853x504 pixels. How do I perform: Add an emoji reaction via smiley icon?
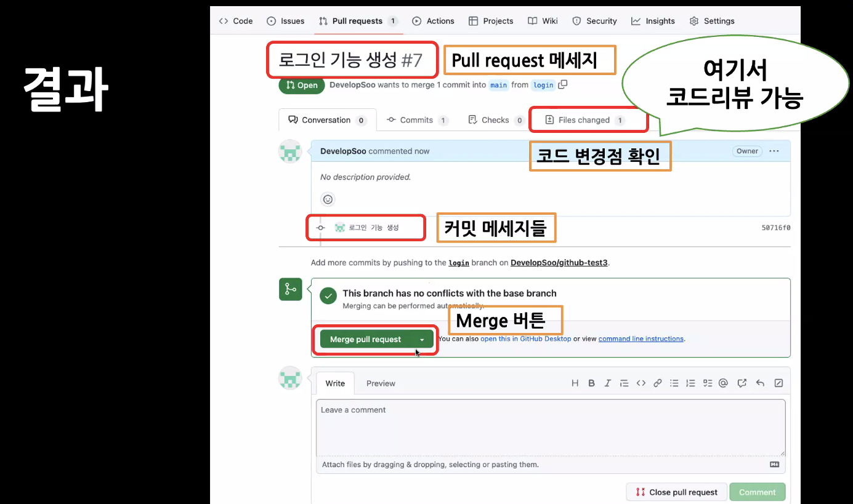328,199
